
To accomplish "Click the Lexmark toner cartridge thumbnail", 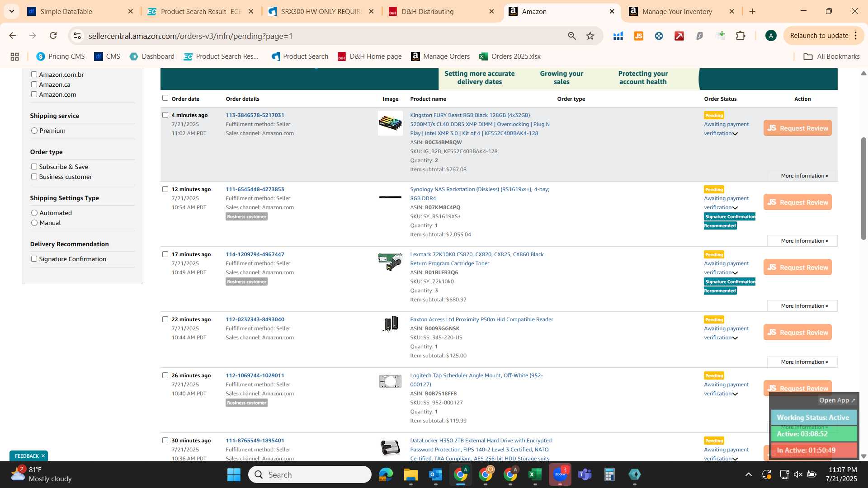I will [x=390, y=262].
